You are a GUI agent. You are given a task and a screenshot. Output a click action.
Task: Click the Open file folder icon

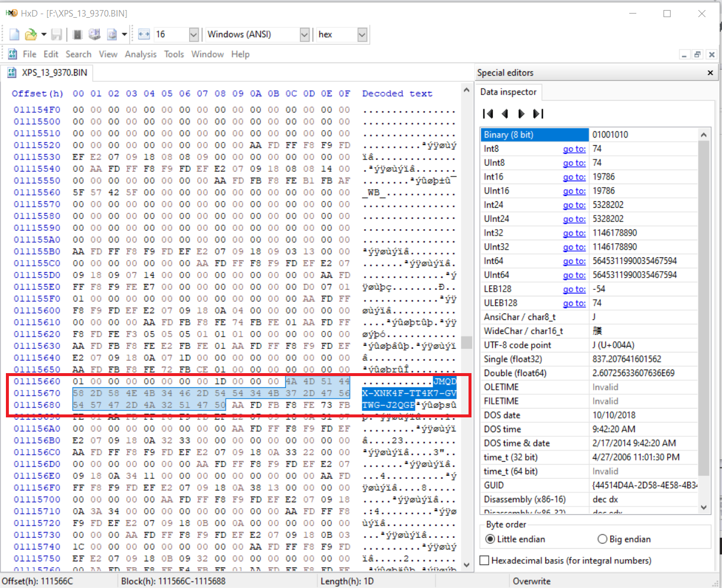[x=31, y=35]
